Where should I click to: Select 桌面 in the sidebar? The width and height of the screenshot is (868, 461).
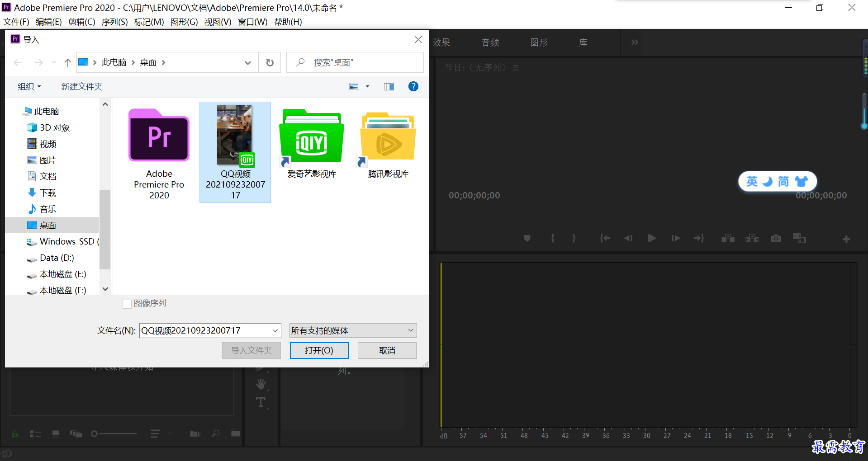[52, 225]
